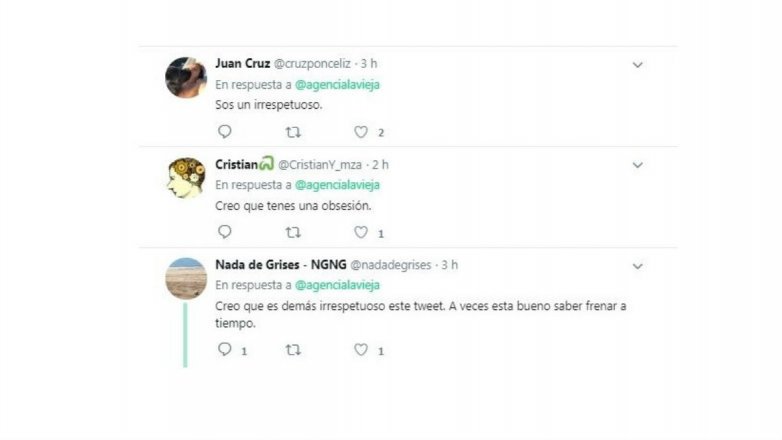Reply to Nada de Grises tweet
The image size is (782, 440).
[x=224, y=349]
